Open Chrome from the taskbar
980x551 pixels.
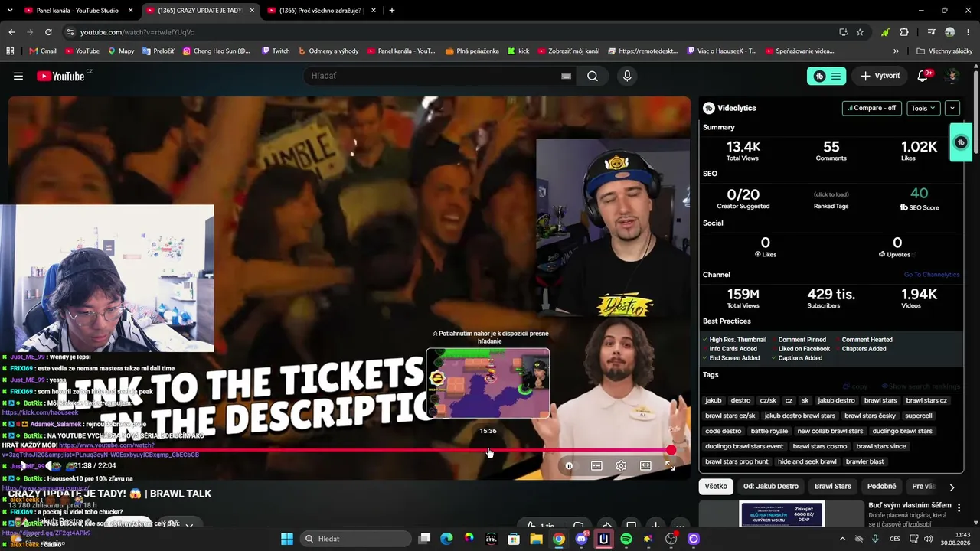click(559, 539)
